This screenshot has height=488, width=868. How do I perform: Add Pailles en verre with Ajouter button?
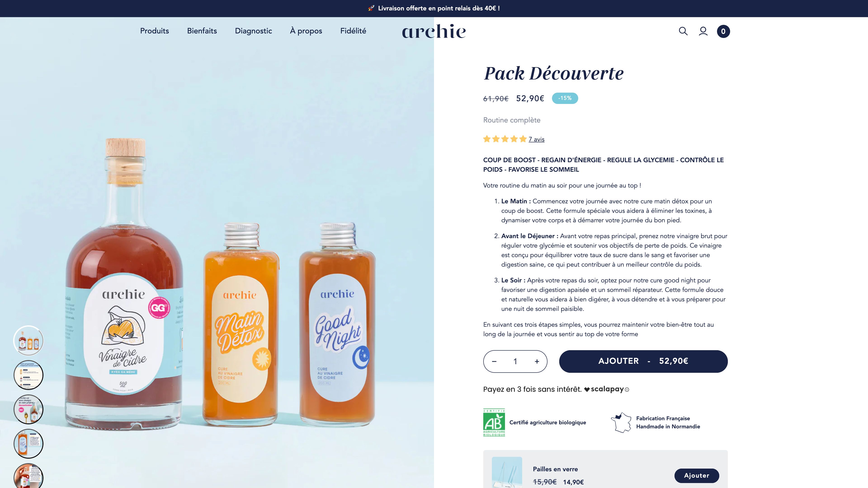(696, 476)
